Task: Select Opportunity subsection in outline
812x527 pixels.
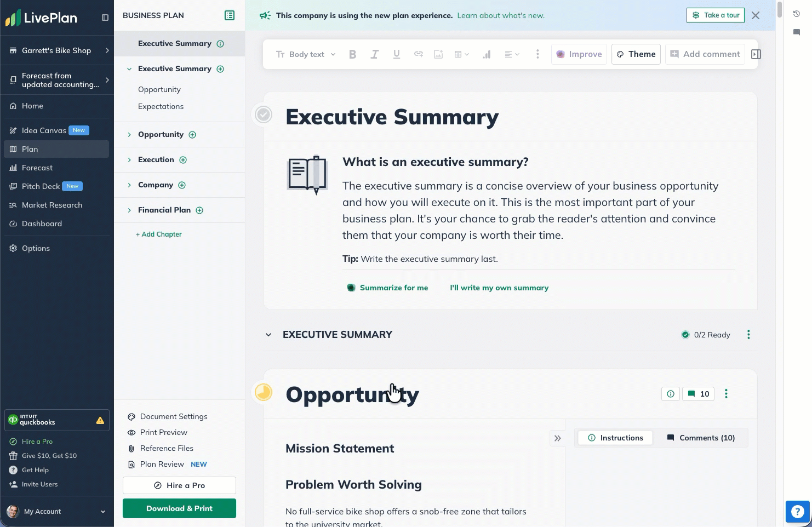Action: [159, 90]
